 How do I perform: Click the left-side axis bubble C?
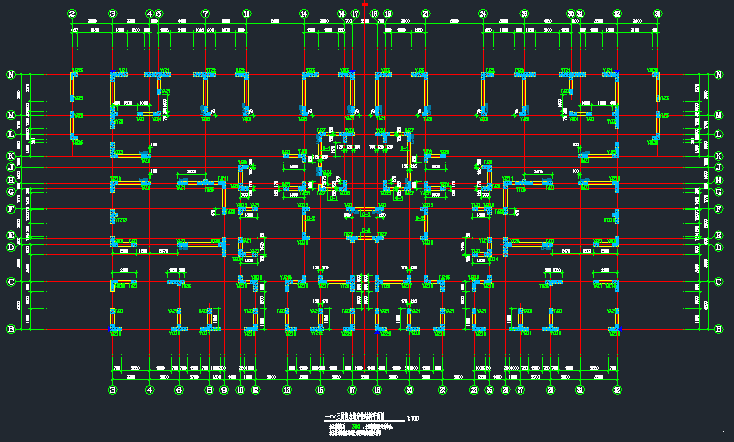[12, 281]
